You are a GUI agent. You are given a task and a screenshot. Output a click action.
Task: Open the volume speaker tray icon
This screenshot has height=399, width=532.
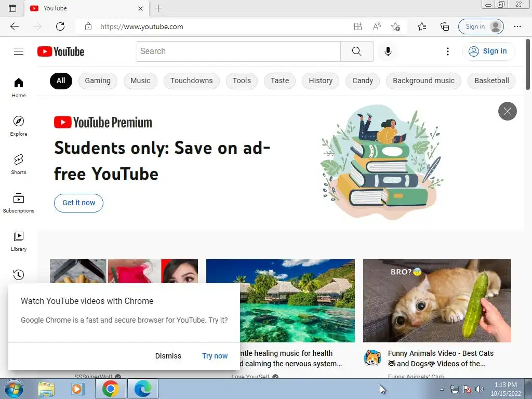pos(479,389)
